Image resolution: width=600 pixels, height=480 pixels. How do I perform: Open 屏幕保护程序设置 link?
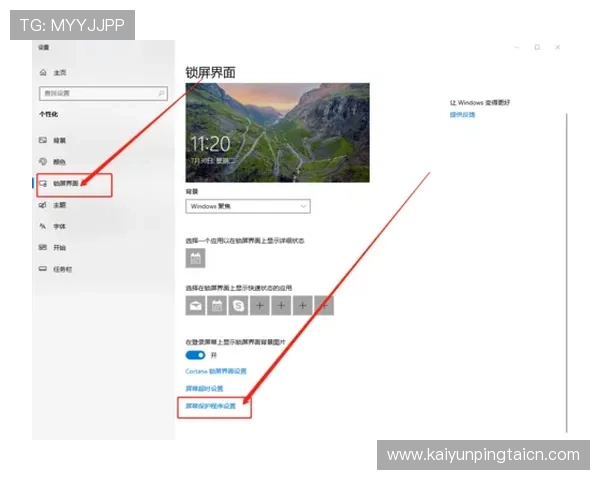click(211, 406)
